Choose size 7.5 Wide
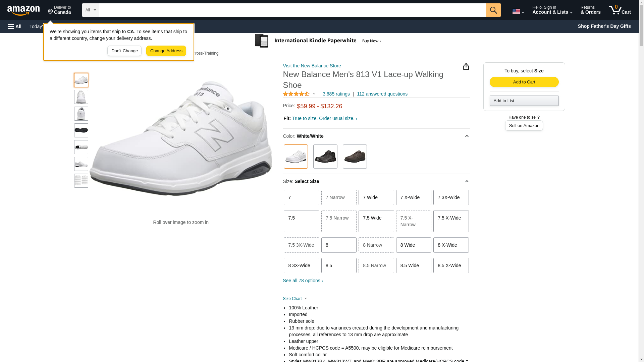Viewport: 644px width, 362px height. [376, 221]
